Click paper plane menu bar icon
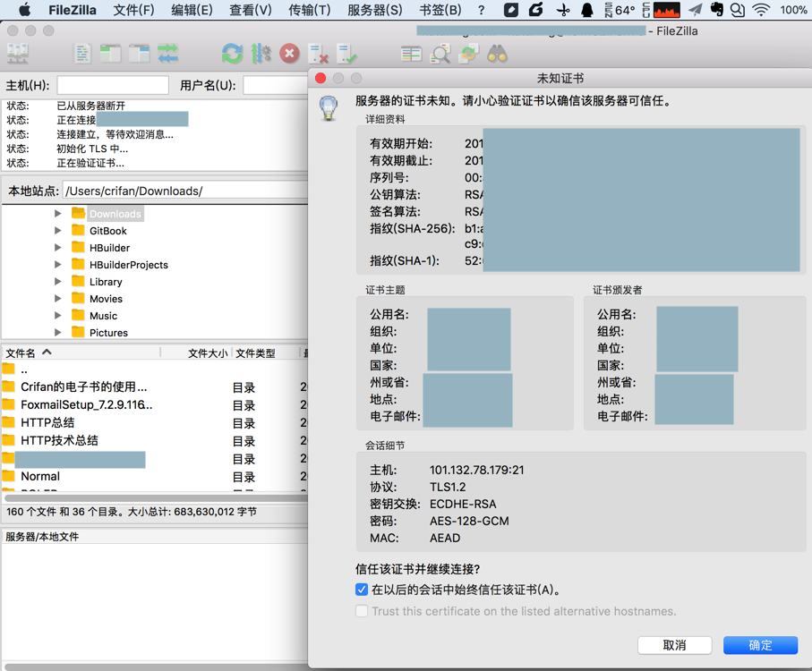 (x=696, y=10)
